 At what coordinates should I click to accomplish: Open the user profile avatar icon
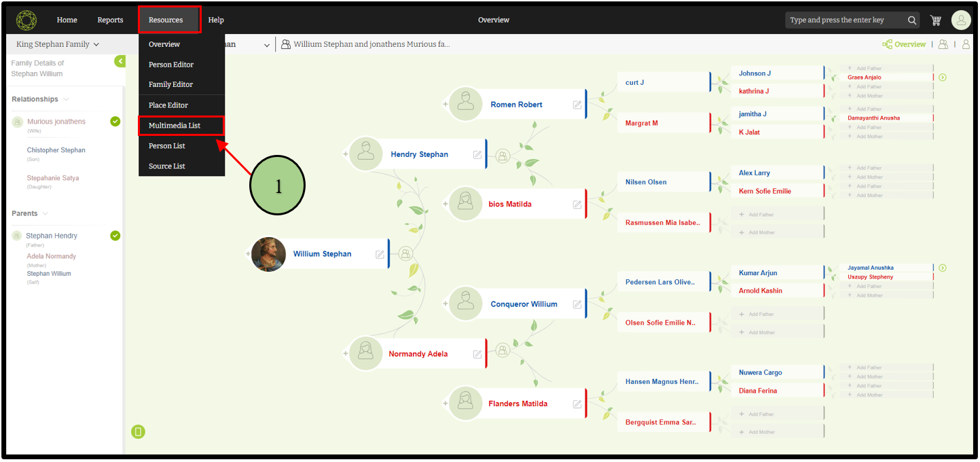961,20
